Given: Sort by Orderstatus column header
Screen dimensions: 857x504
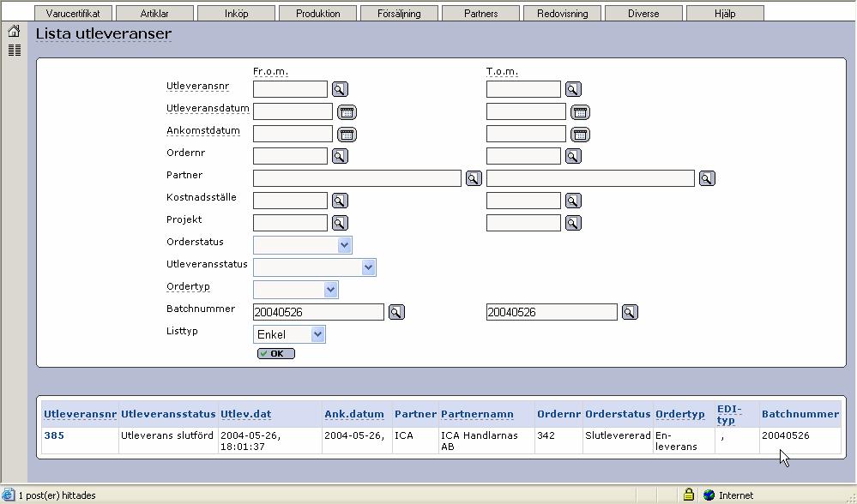Looking at the screenshot, I should pyautogui.click(x=618, y=414).
